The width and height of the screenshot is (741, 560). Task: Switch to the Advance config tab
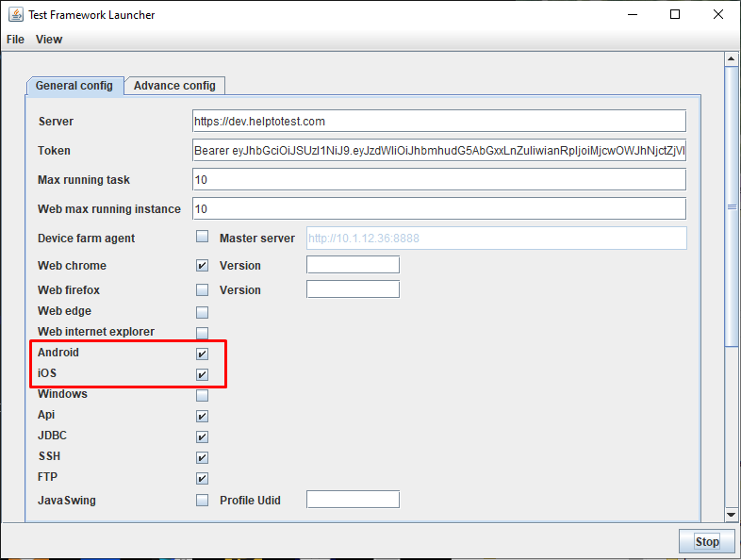coord(174,86)
